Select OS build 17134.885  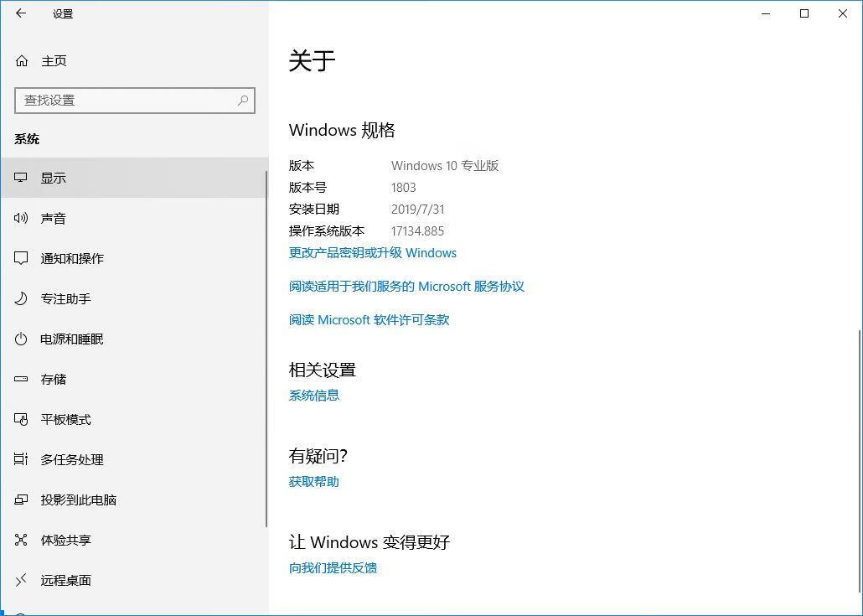tap(417, 231)
